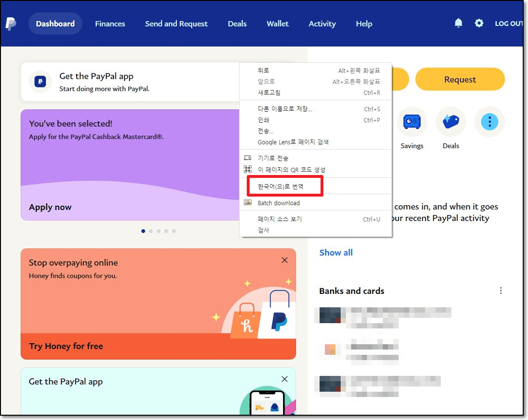Select 한국어(으)로 번역 menu entry
528x420 pixels.
(x=316, y=186)
